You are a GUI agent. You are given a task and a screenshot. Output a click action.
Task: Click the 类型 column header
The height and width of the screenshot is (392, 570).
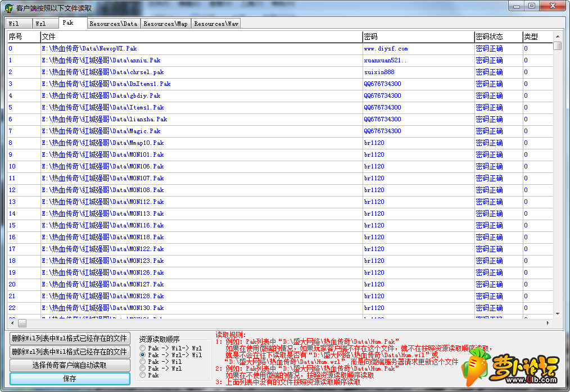537,37
